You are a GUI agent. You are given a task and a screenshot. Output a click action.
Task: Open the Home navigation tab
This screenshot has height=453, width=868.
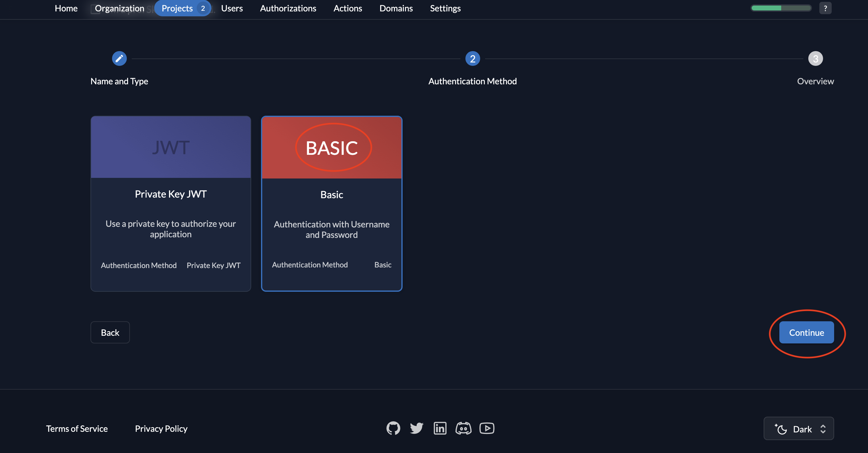(x=66, y=8)
